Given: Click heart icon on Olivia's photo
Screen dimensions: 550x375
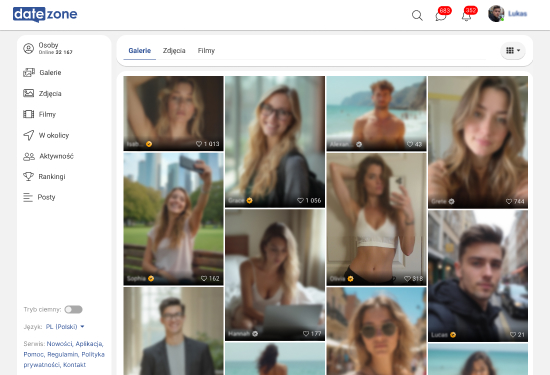Looking at the screenshot, I should pos(407,279).
